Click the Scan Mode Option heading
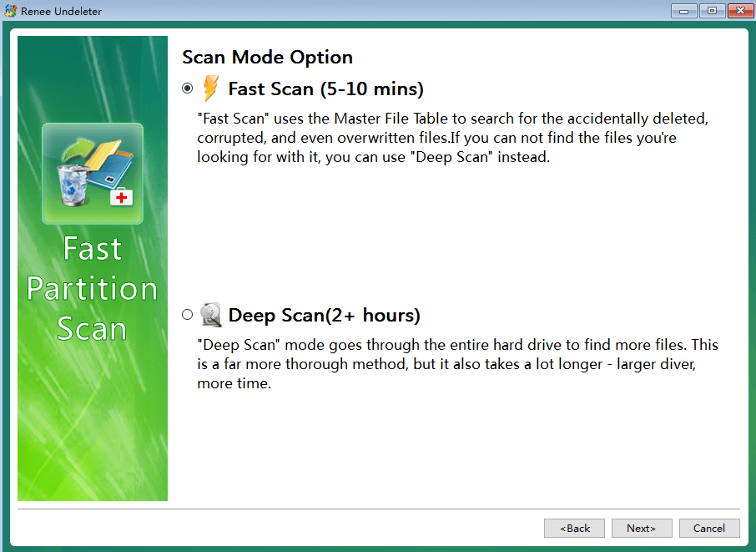 [x=268, y=57]
